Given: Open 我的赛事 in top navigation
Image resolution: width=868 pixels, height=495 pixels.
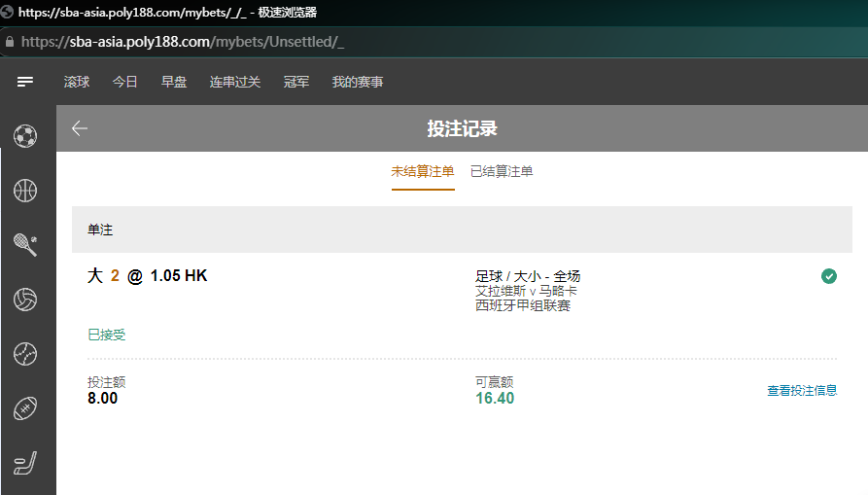Looking at the screenshot, I should tap(358, 82).
